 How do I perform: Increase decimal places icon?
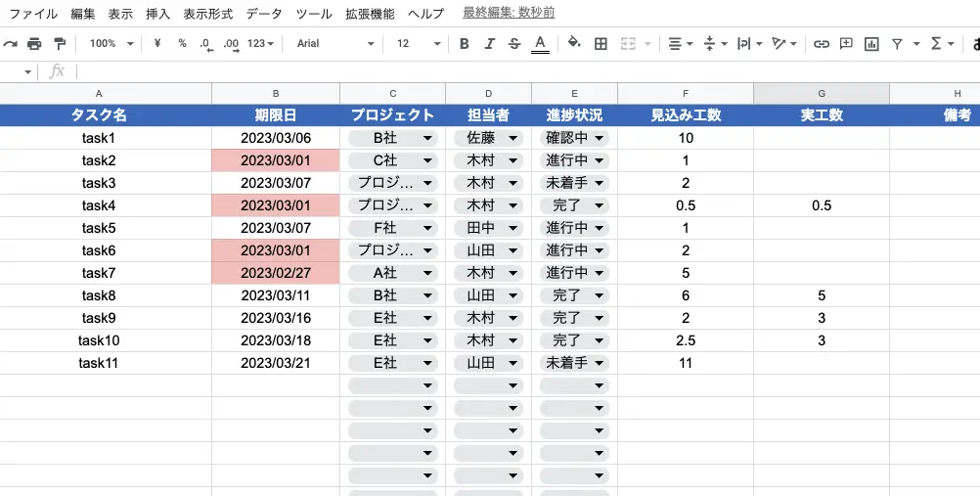point(231,44)
